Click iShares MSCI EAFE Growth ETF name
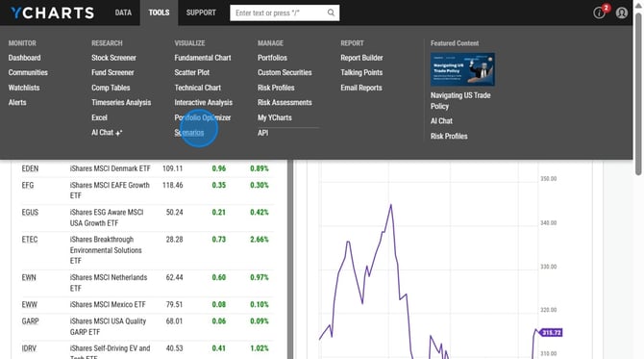 [x=110, y=191]
